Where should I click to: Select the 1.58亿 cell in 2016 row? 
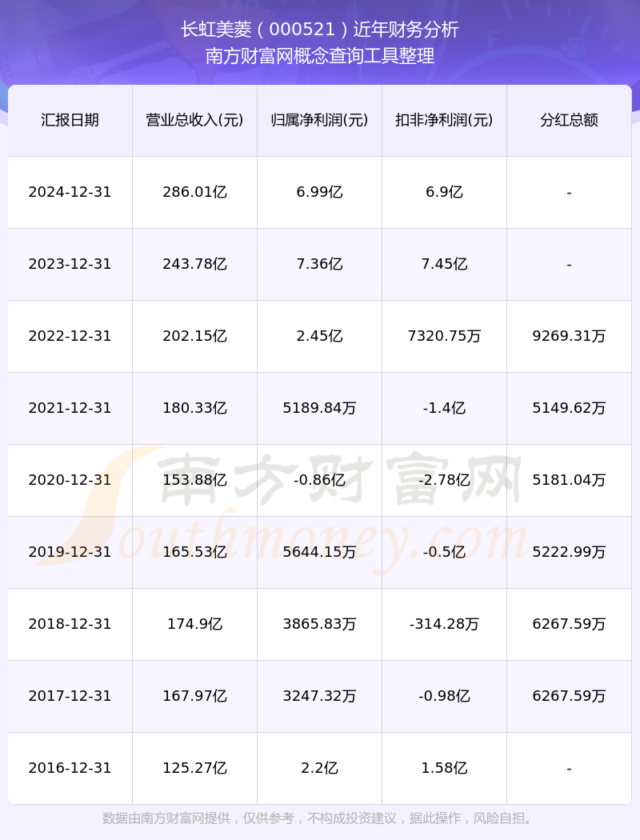(x=445, y=768)
